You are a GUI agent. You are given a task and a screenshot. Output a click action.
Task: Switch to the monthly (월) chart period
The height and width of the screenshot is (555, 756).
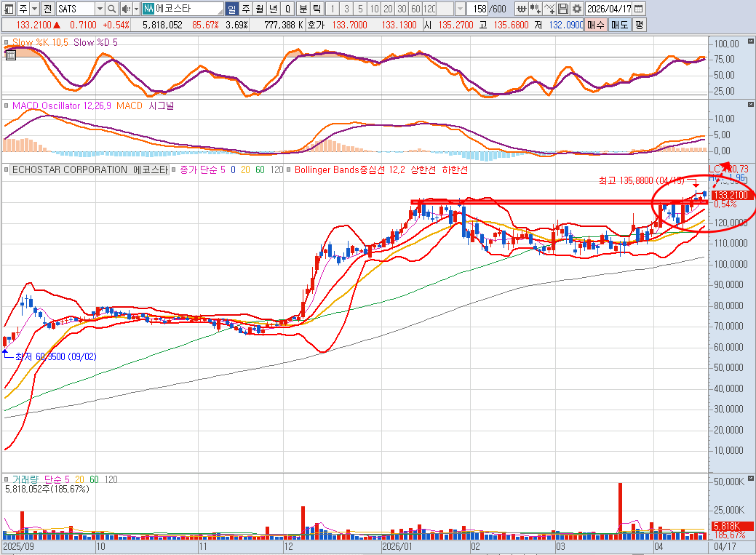[x=259, y=9]
